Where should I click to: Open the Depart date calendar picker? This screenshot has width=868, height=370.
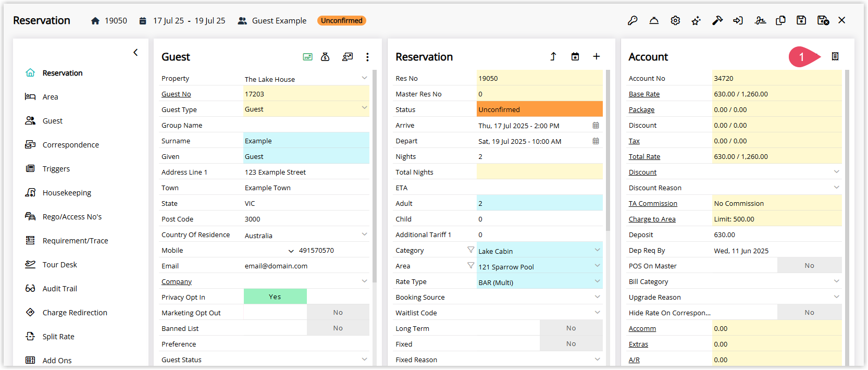[x=596, y=141]
